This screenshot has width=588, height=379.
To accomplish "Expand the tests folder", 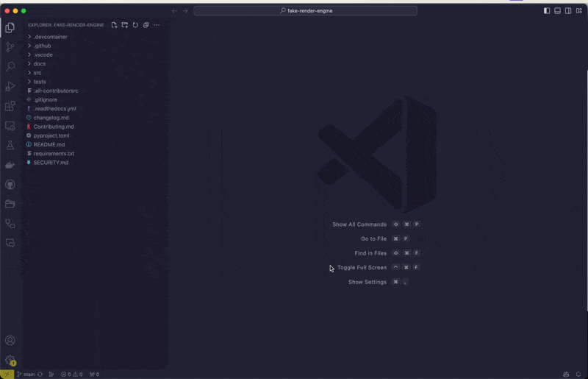I will (x=96, y=82).
